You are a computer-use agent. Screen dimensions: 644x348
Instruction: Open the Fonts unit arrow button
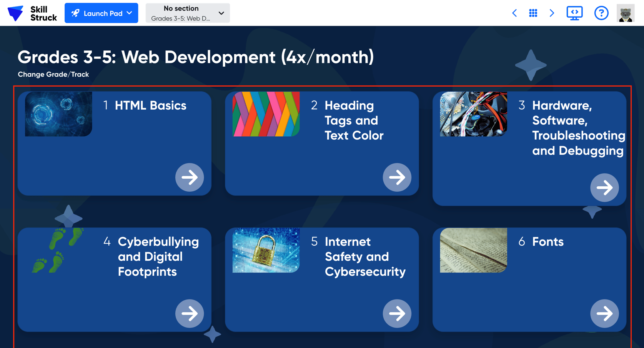coord(604,313)
